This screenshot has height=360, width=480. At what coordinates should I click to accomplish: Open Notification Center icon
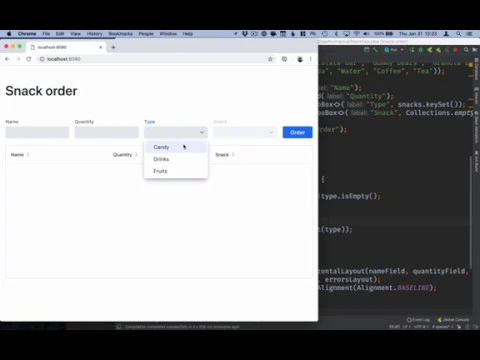pyautogui.click(x=469, y=34)
